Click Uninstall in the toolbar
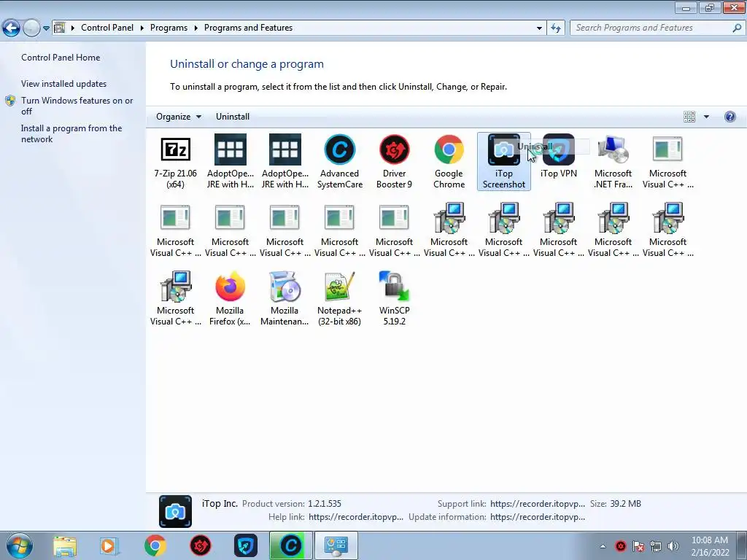The width and height of the screenshot is (747, 560). 233,117
